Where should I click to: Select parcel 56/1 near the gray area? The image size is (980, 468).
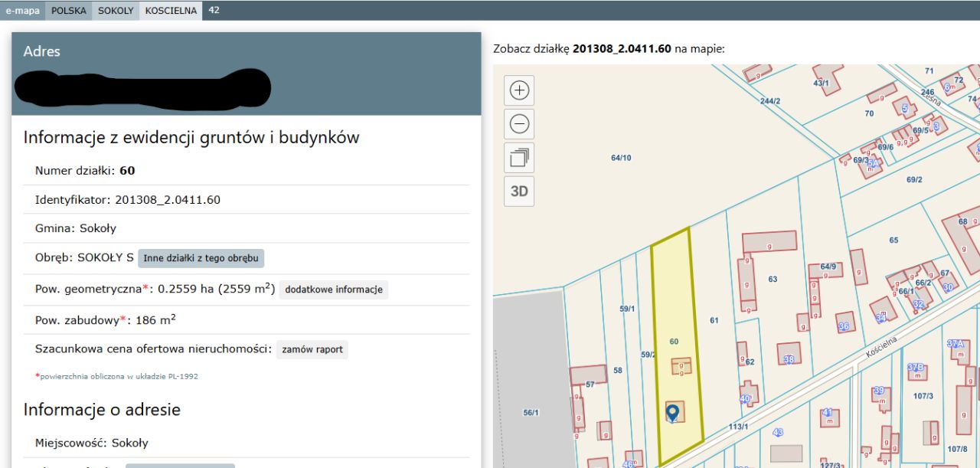click(531, 411)
